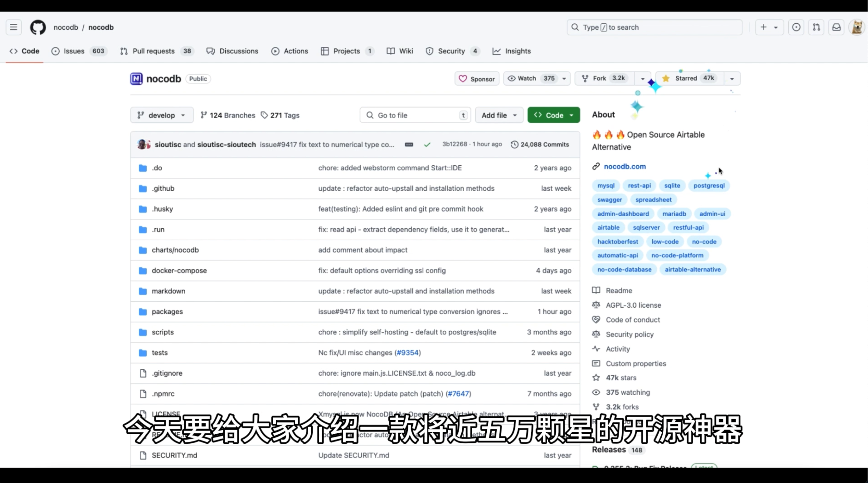The height and width of the screenshot is (483, 868).
Task: Click the nocodb repository logo icon
Action: 136,79
